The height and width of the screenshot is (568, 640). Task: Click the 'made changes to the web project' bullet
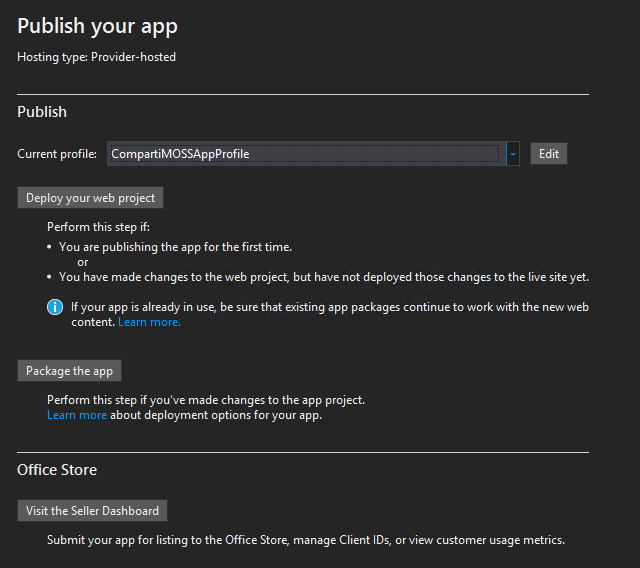(x=323, y=277)
